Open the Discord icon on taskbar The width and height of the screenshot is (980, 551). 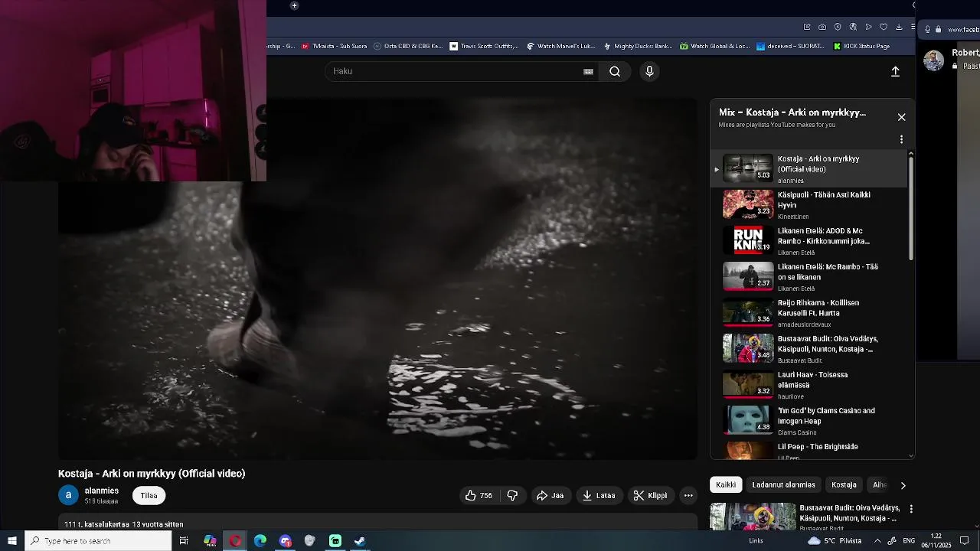[x=286, y=541]
